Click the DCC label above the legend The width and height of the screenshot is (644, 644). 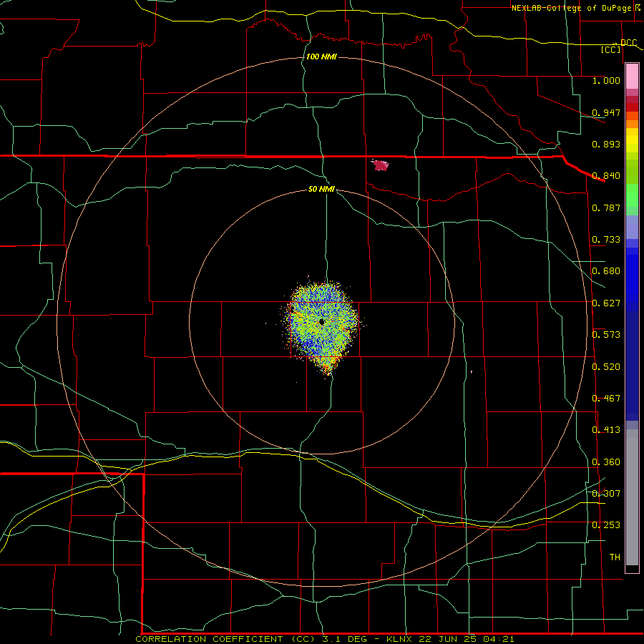[628, 43]
